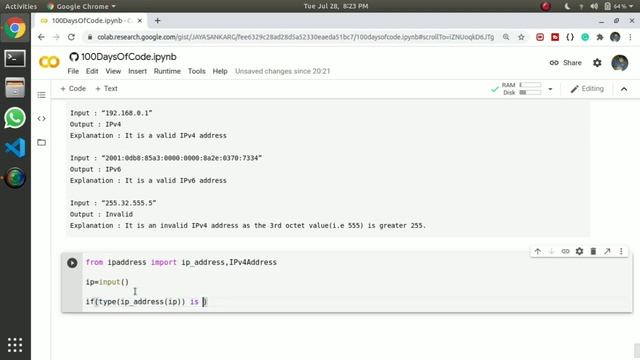Run the code cell with the play button
Screen dimensions: 640x360
(72, 263)
